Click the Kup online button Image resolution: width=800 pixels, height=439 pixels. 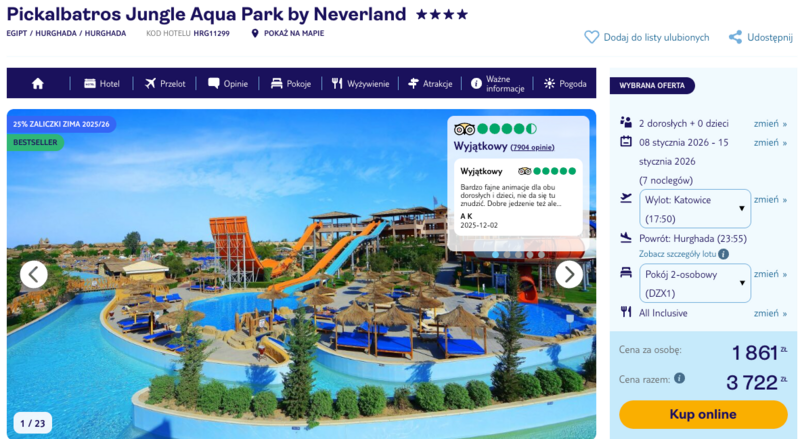point(703,414)
